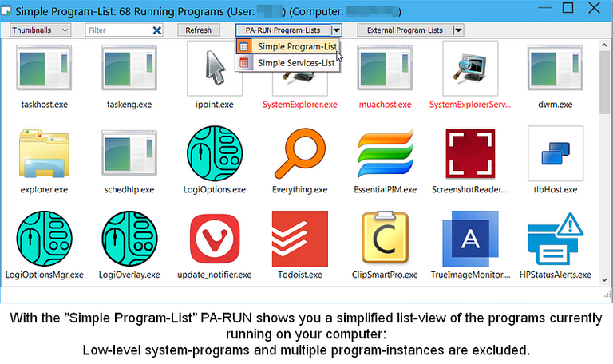
Task: Select the ClipSmartPro.exe clipboard icon
Action: tap(385, 238)
